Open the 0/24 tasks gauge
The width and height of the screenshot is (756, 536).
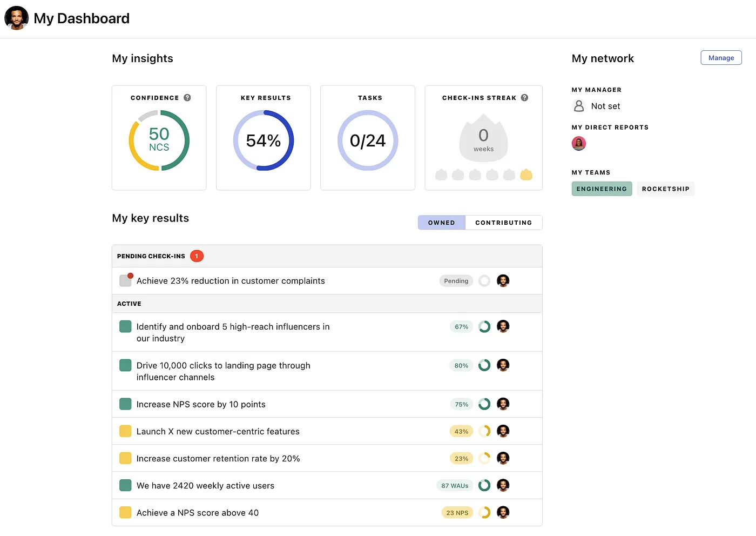tap(368, 140)
